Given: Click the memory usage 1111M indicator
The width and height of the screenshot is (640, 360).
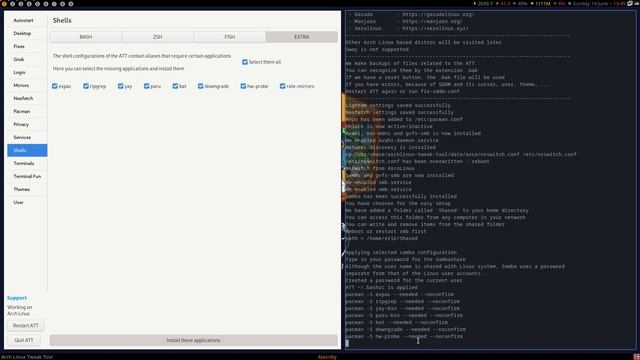Looking at the screenshot, I should [542, 4].
